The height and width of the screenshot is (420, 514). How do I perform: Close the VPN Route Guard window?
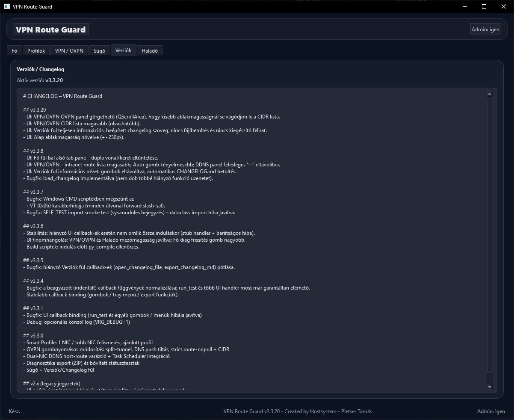[504, 6]
